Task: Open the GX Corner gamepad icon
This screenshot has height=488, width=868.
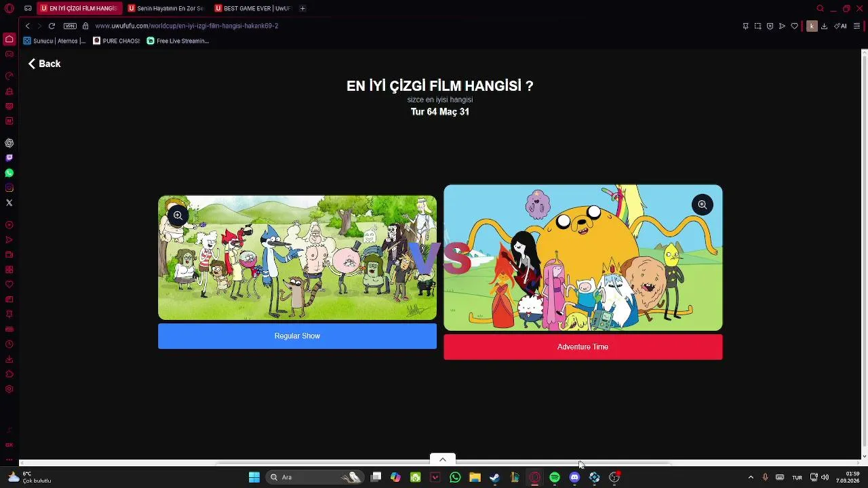Action: pos(9,54)
